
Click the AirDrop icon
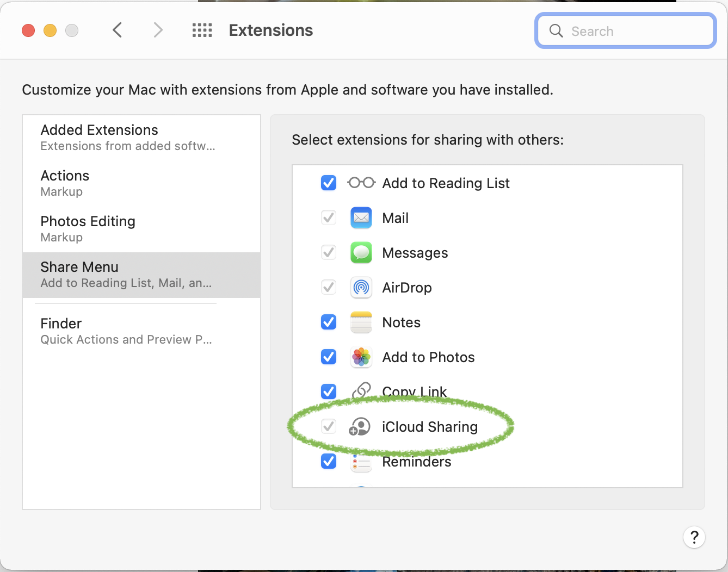(x=361, y=288)
